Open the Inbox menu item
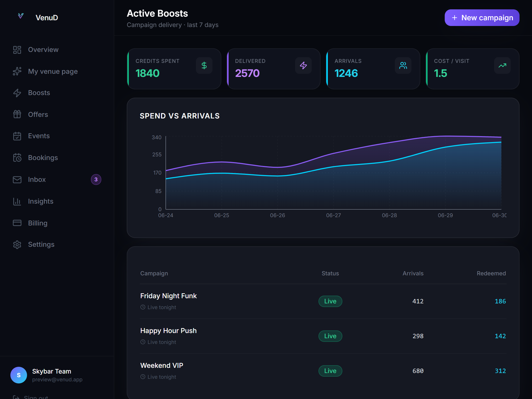The height and width of the screenshot is (399, 532). (57, 179)
